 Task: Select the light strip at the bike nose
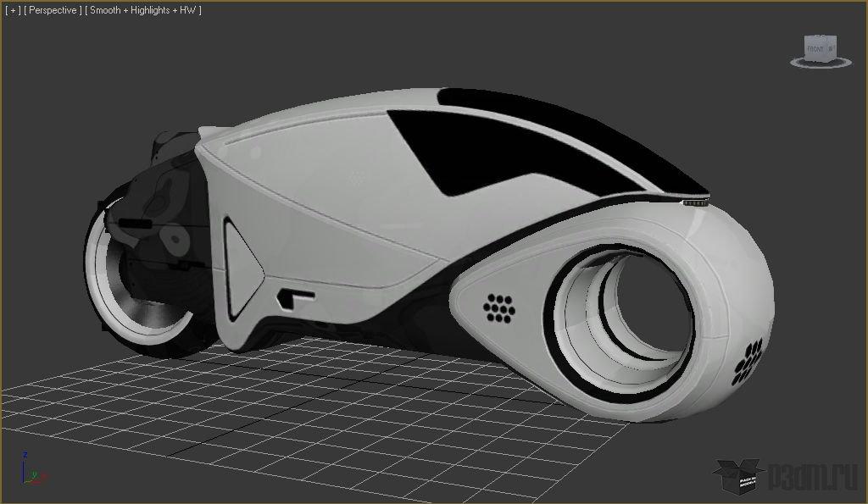pos(695,203)
